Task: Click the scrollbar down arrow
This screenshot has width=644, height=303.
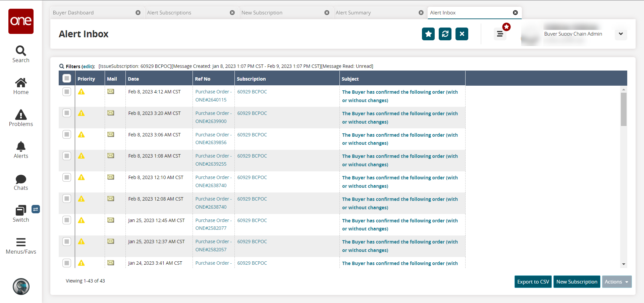Action: 624,264
